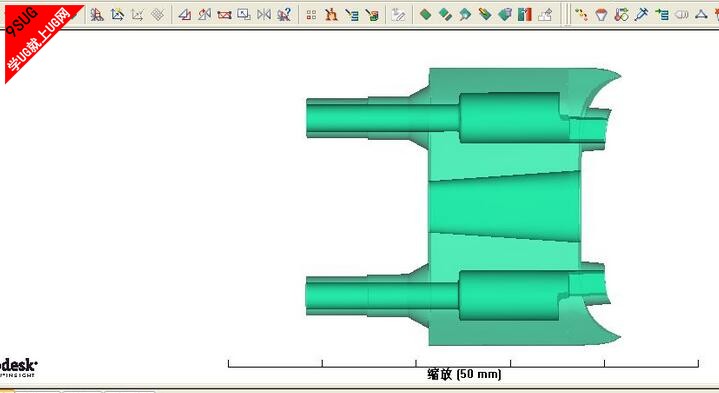The image size is (719, 393).
Task: Click the green arrow with blue list icon
Action: click(x=662, y=15)
